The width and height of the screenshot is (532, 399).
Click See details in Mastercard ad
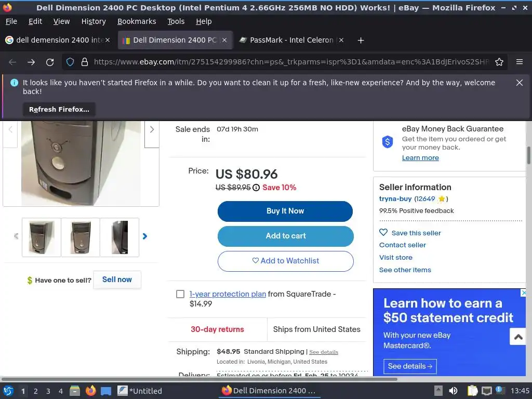(410, 366)
